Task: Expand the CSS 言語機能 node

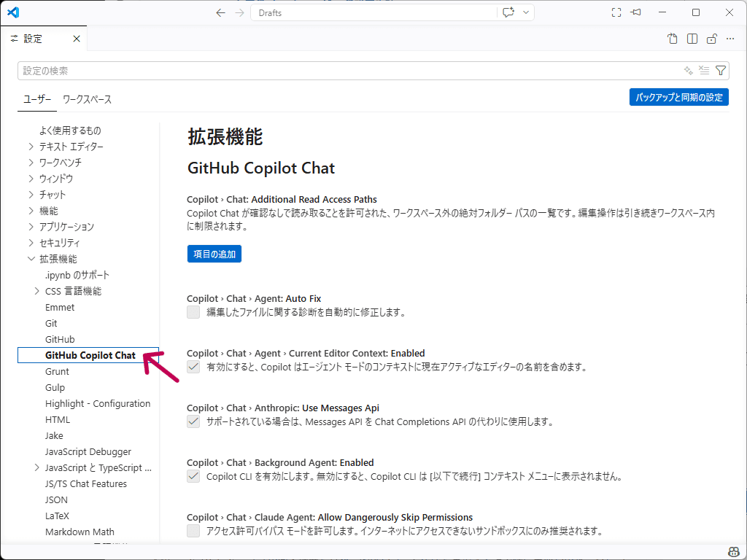Action: point(37,291)
